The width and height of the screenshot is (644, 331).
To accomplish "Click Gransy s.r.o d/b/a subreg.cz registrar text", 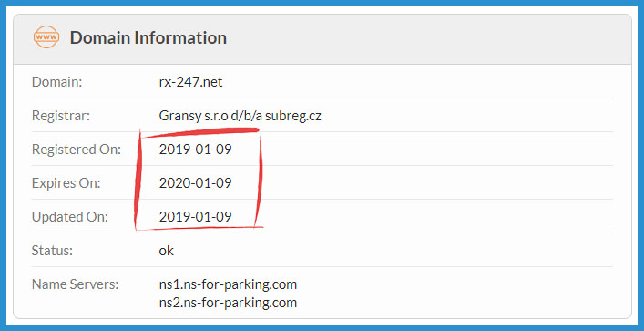I will click(240, 116).
